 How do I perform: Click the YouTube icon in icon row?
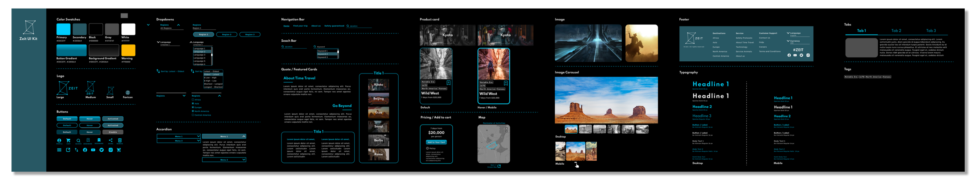93,150
